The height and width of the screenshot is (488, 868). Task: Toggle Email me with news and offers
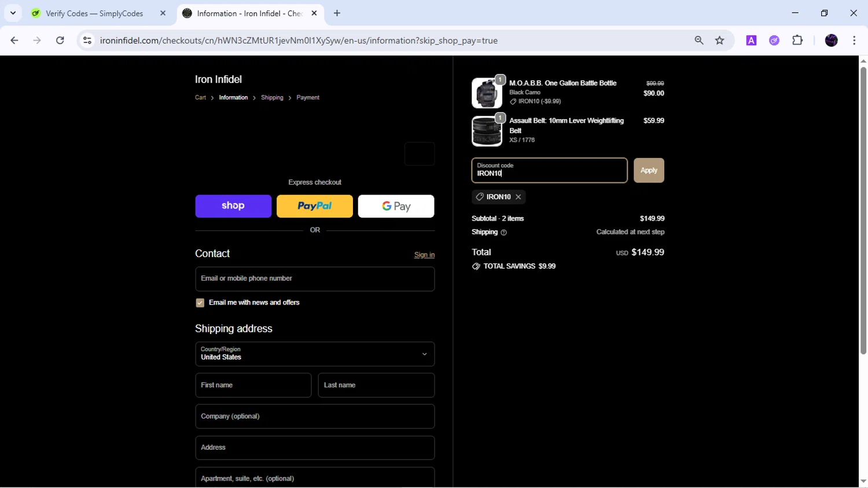click(200, 303)
